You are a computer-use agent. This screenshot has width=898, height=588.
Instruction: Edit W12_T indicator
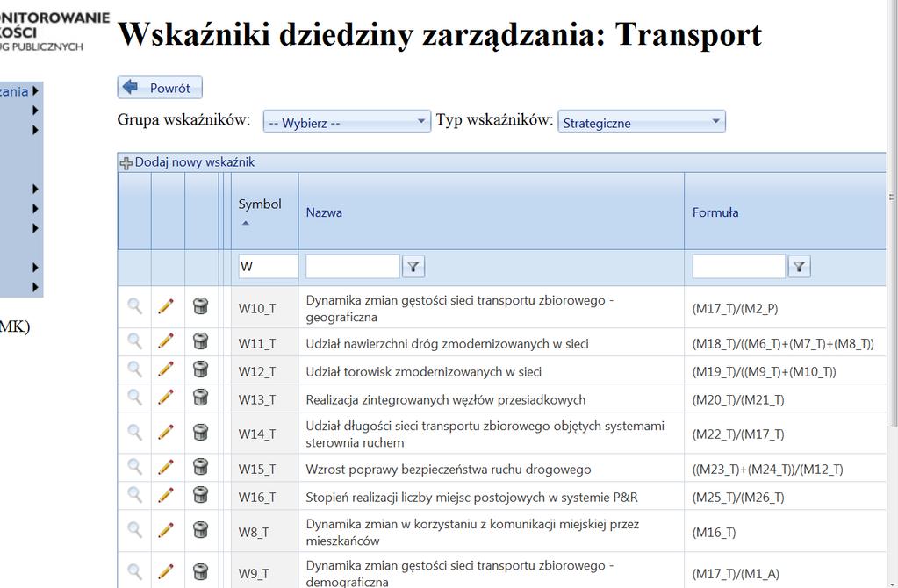(166, 369)
